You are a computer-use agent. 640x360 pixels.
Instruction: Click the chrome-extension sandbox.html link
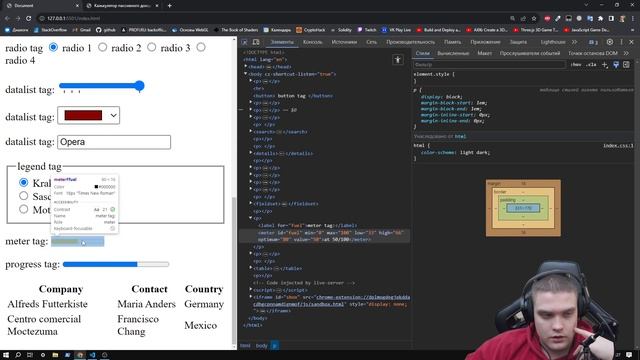pyautogui.click(x=331, y=300)
